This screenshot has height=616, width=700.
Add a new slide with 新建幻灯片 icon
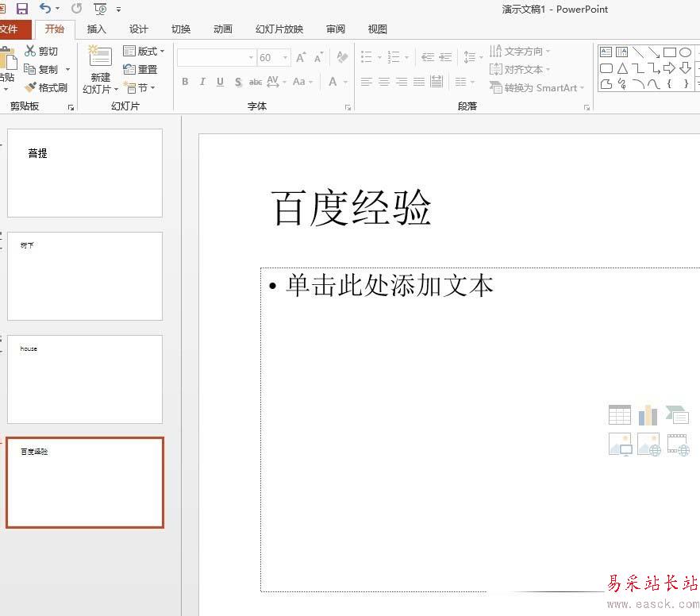click(x=101, y=56)
